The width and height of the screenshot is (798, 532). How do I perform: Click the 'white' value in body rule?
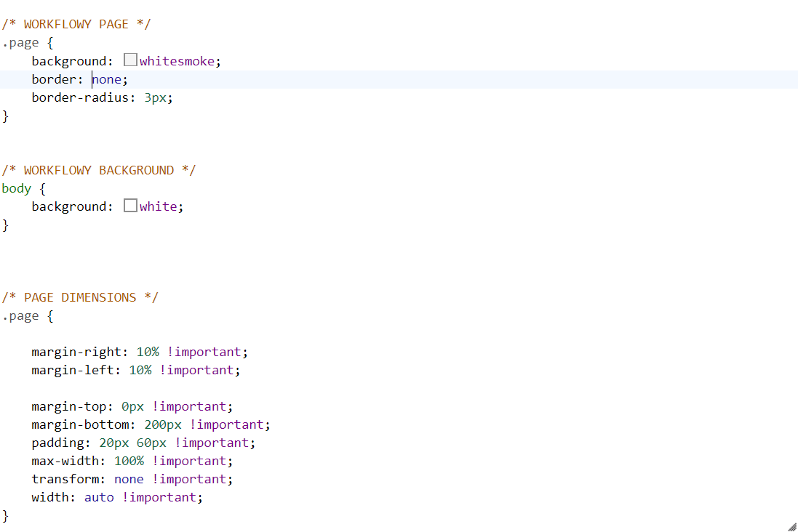coord(159,206)
